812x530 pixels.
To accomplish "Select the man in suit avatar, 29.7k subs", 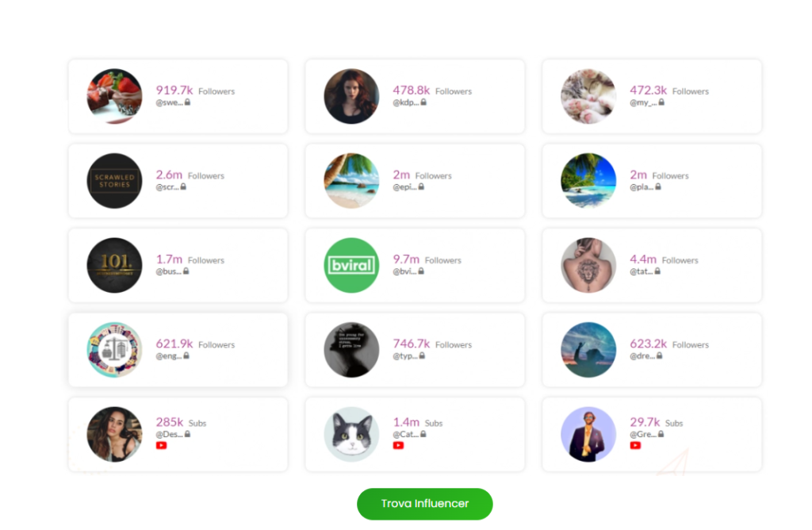I will point(588,434).
